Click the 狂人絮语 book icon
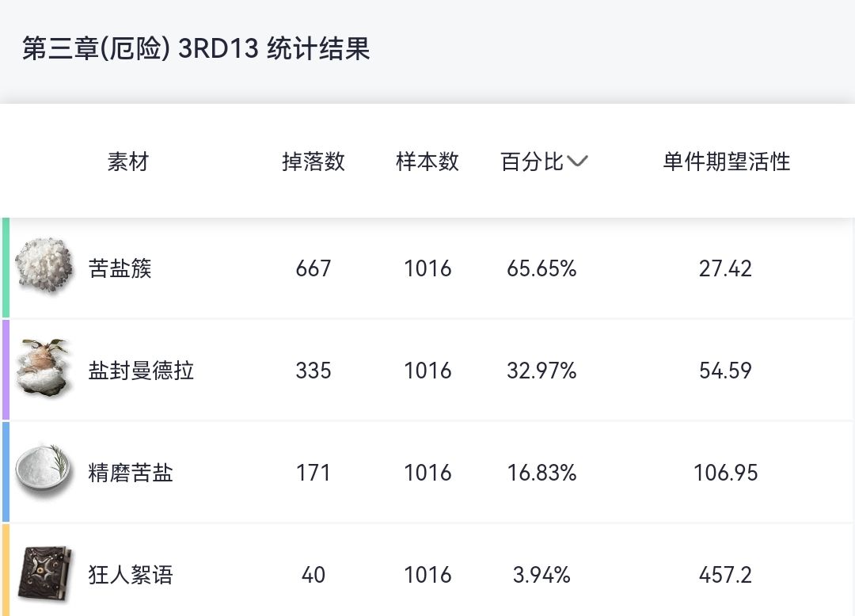 pos(44,573)
